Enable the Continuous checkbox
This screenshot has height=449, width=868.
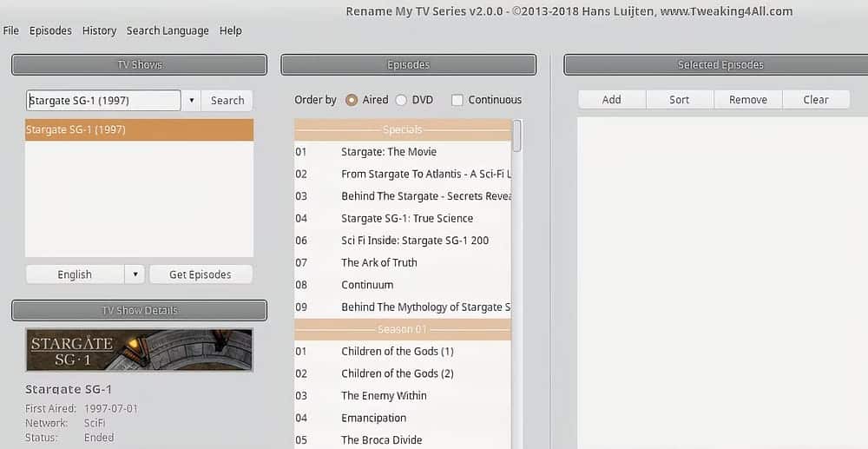(457, 100)
